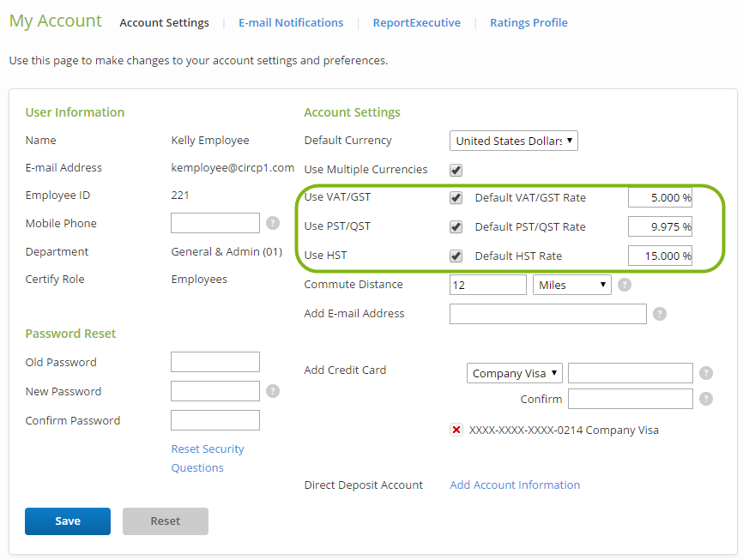743x560 pixels.
Task: Focus the credit card Confirm field
Action: pyautogui.click(x=631, y=399)
